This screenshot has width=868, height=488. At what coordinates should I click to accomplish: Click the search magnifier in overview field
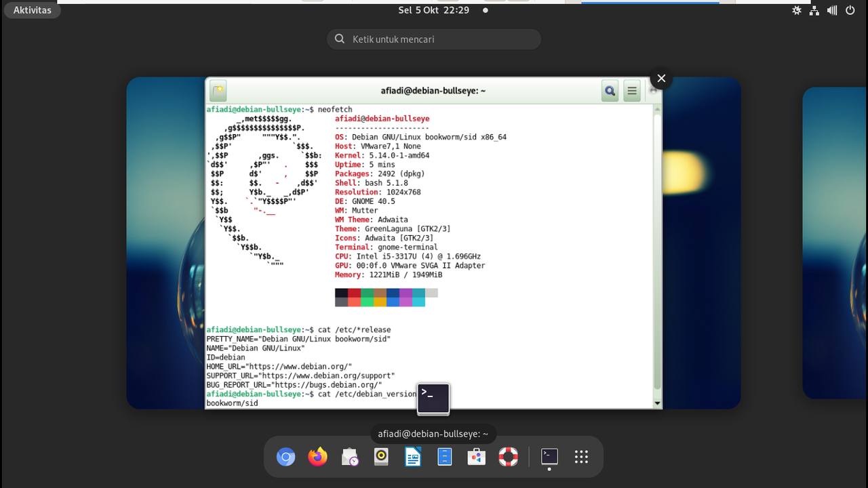click(x=340, y=39)
